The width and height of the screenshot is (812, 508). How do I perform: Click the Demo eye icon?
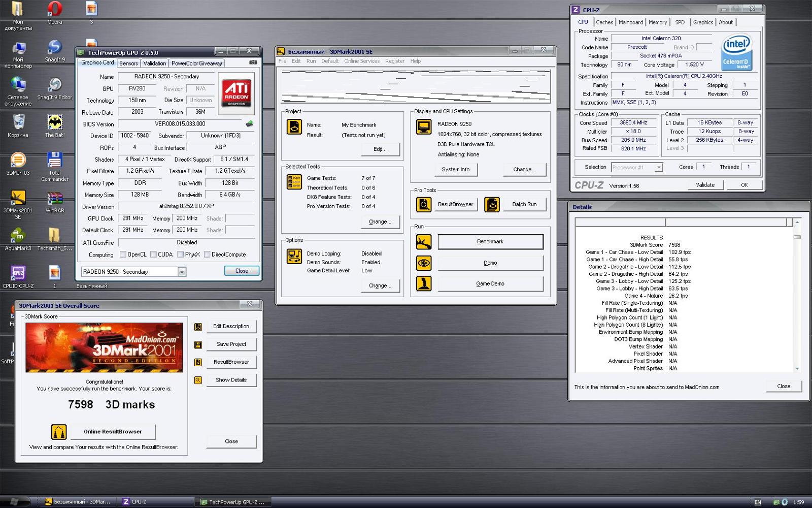tap(424, 263)
